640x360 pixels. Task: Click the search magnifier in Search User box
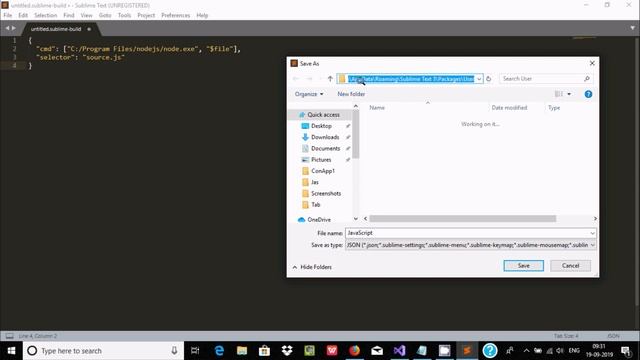[x=587, y=78]
